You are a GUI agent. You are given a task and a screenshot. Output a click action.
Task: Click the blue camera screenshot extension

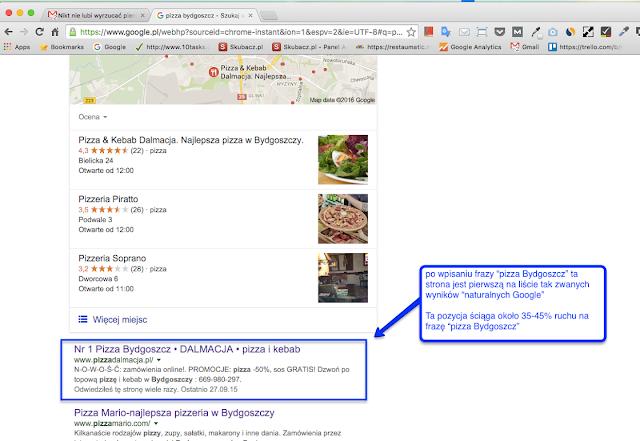point(553,32)
